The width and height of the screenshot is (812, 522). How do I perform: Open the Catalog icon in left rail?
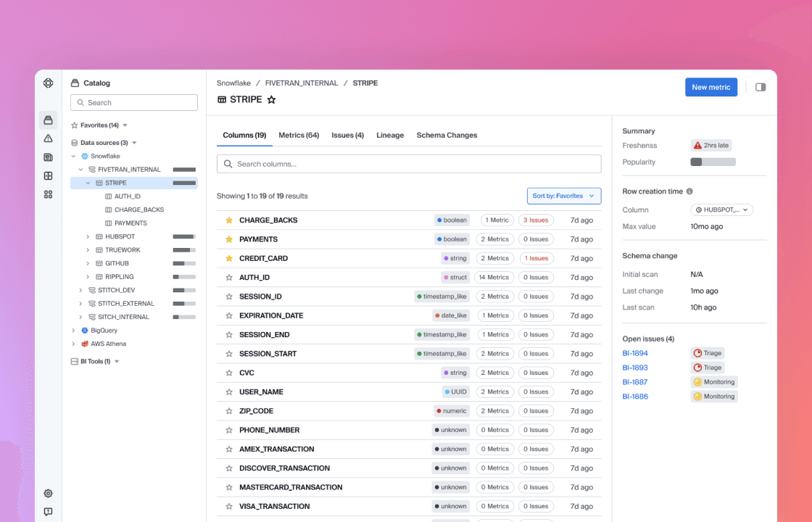coord(48,120)
